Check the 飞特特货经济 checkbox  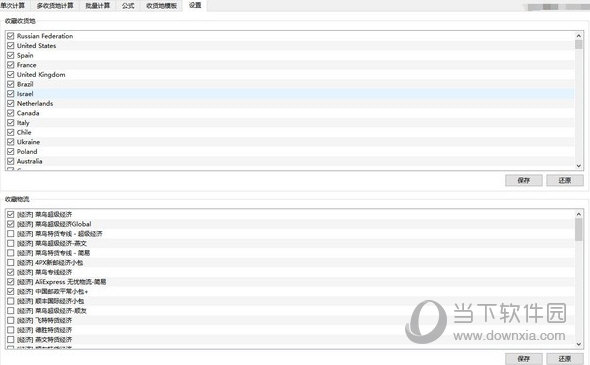tap(11, 321)
